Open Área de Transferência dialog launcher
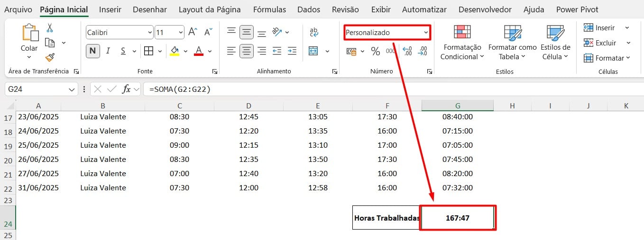 click(76, 71)
